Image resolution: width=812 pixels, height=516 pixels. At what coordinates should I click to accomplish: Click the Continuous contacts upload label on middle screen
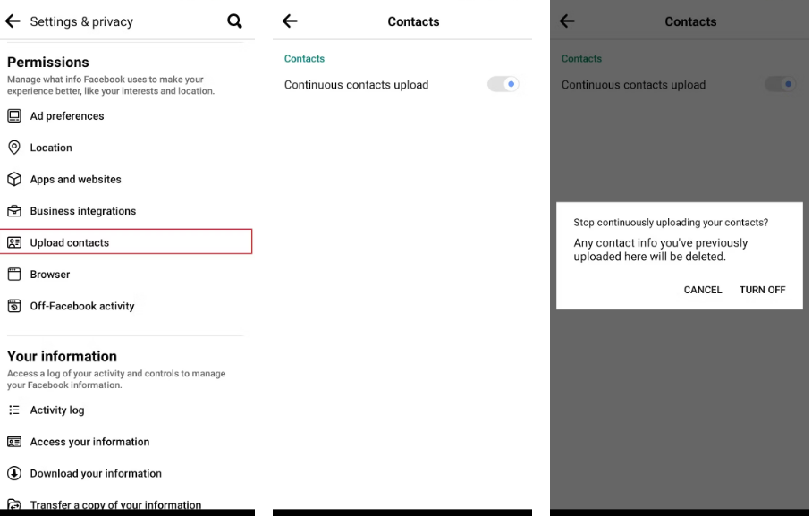click(x=356, y=84)
